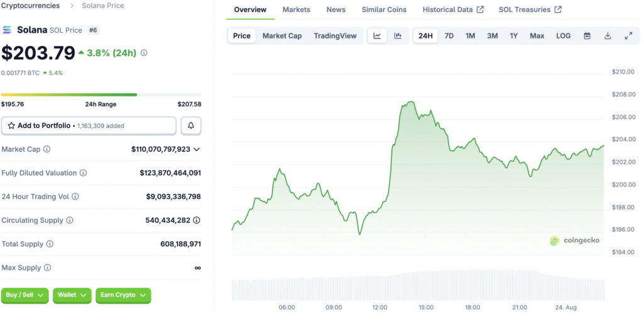
Task: Click the Solana logo icon
Action: [x=8, y=30]
